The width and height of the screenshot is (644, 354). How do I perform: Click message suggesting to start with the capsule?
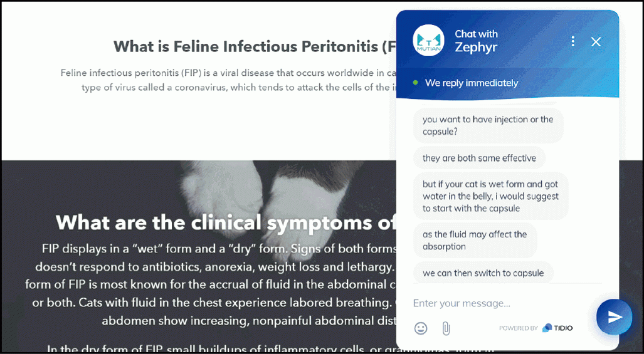click(x=491, y=196)
